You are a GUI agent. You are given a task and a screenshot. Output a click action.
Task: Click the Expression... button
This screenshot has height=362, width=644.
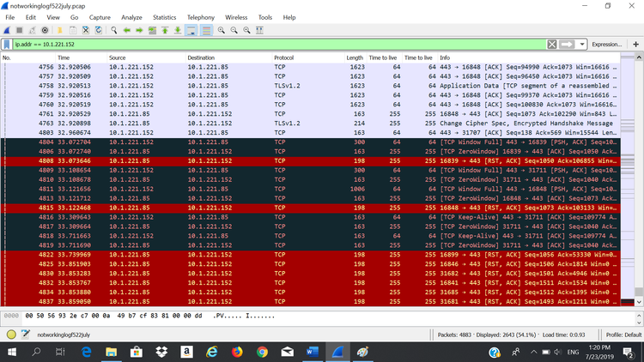(606, 44)
